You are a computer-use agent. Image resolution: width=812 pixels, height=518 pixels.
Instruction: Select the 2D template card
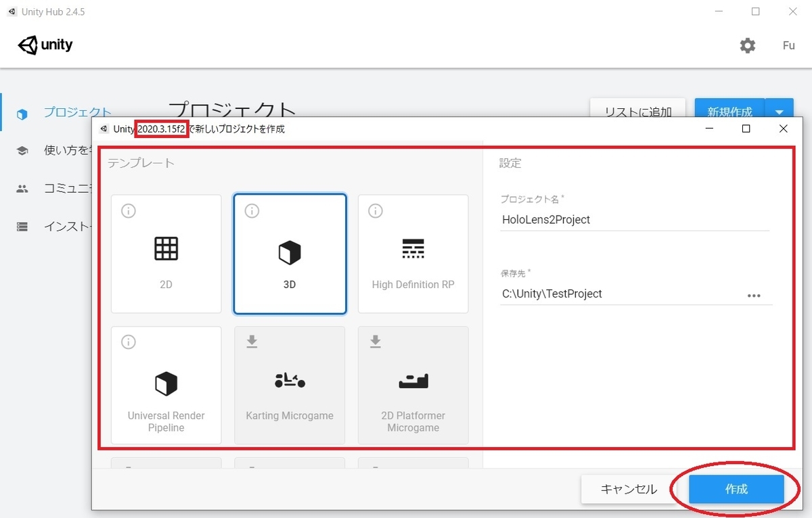166,254
